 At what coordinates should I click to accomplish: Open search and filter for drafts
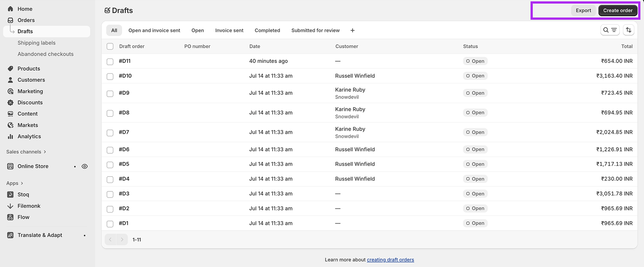coord(610,30)
